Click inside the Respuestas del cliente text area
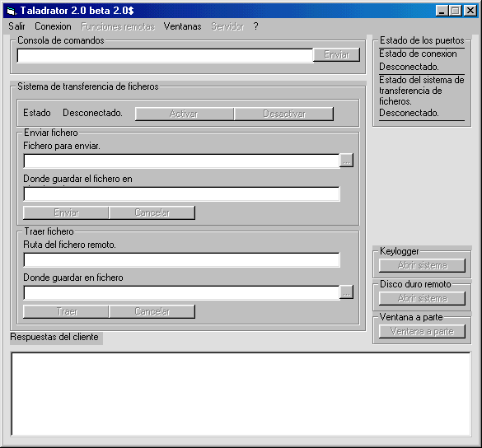482x448 pixels. coord(241,394)
